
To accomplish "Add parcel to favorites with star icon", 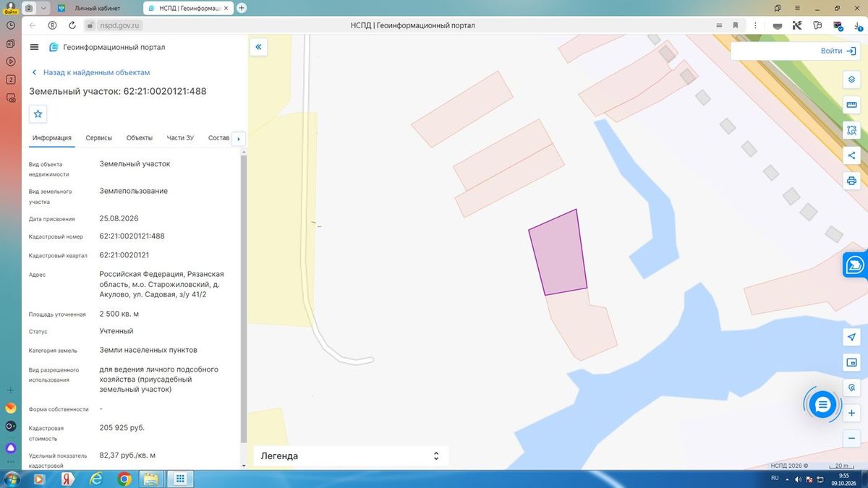I will [38, 114].
